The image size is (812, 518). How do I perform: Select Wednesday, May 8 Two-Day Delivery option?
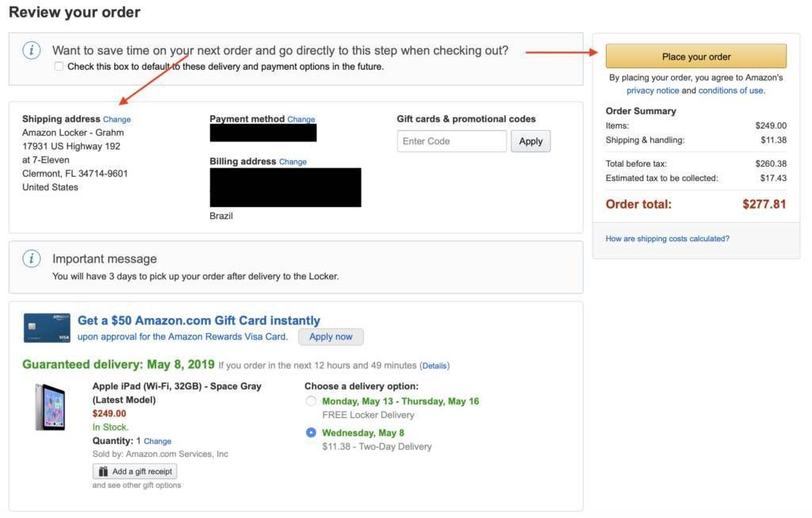coord(311,432)
